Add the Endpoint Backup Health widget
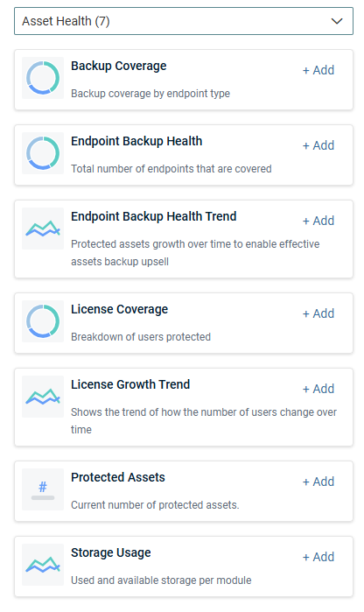This screenshot has height=612, width=364. click(x=318, y=145)
